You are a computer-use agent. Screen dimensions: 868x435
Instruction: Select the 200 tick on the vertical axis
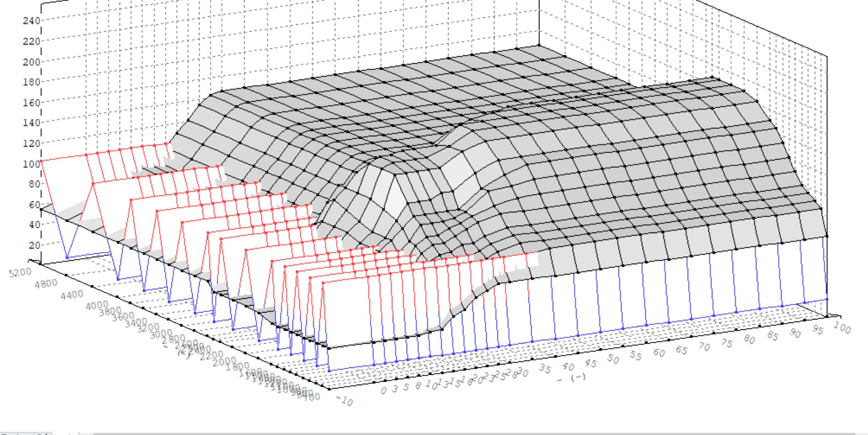pos(31,62)
